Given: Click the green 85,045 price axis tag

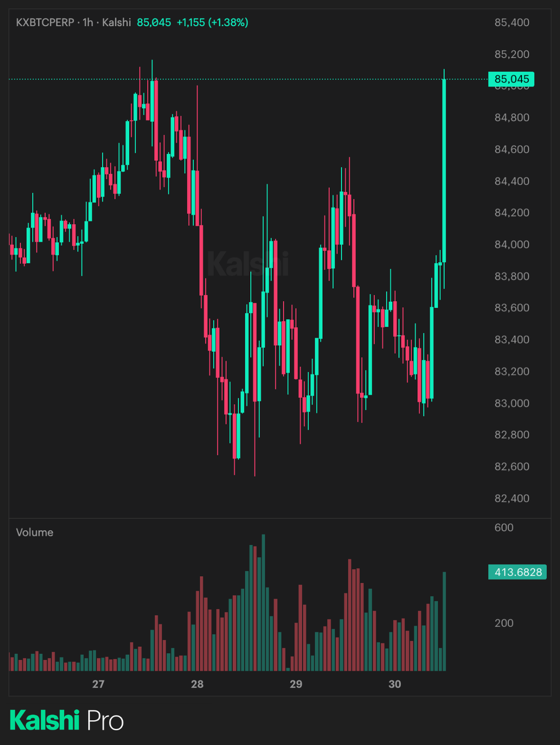Looking at the screenshot, I should (512, 79).
